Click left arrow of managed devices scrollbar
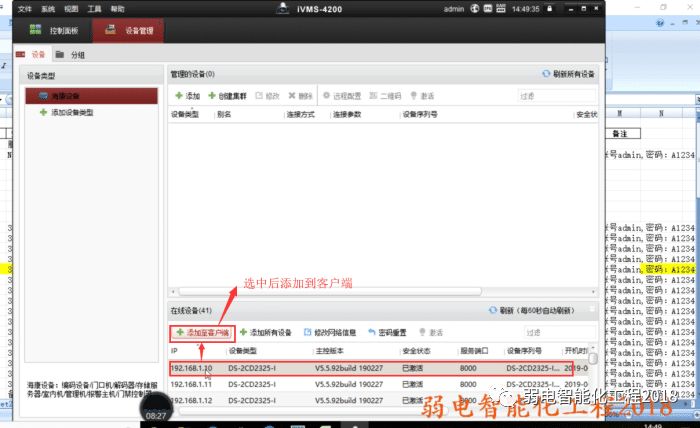 (x=174, y=292)
